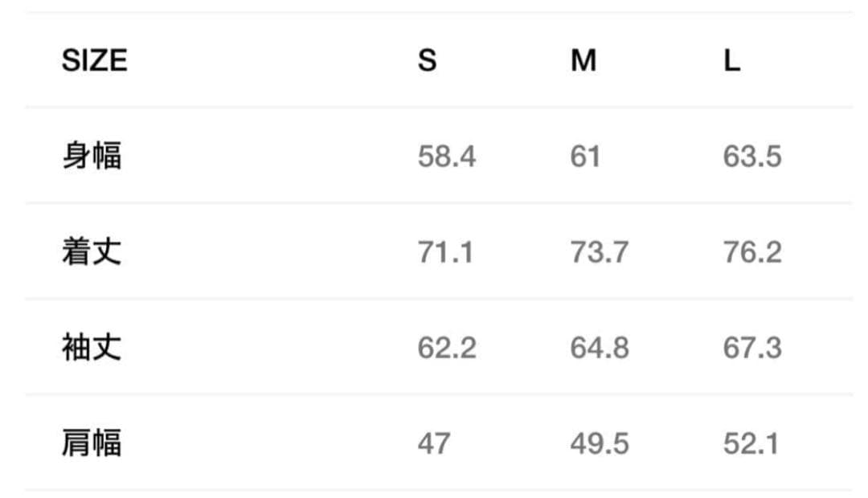Select the L size column header
The height and width of the screenshot is (498, 868).
(731, 60)
